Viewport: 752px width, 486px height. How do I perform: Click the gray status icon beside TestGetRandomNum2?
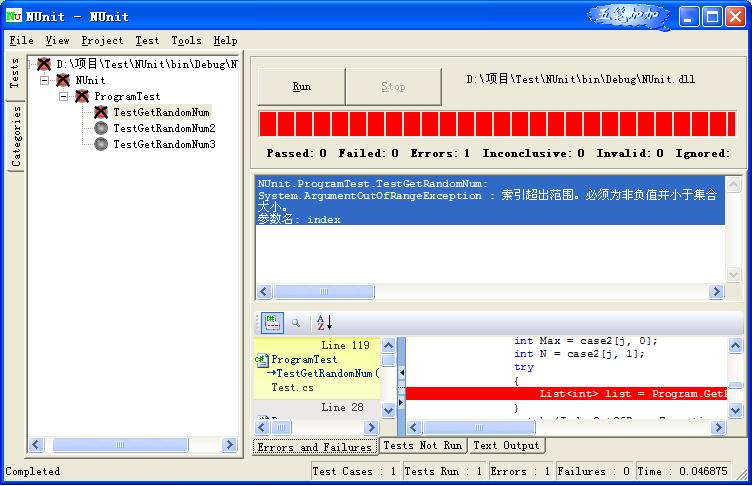click(x=100, y=129)
